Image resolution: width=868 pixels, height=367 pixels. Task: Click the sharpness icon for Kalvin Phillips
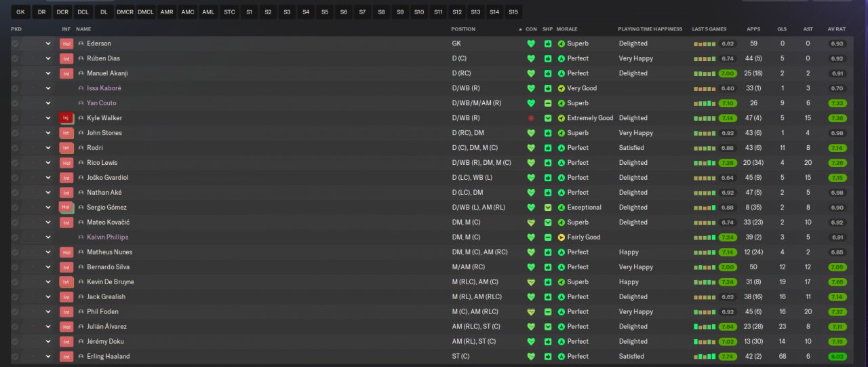pos(548,237)
